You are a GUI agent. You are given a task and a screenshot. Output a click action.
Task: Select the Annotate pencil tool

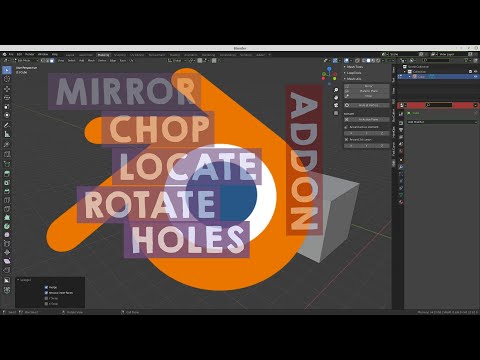click(x=7, y=125)
